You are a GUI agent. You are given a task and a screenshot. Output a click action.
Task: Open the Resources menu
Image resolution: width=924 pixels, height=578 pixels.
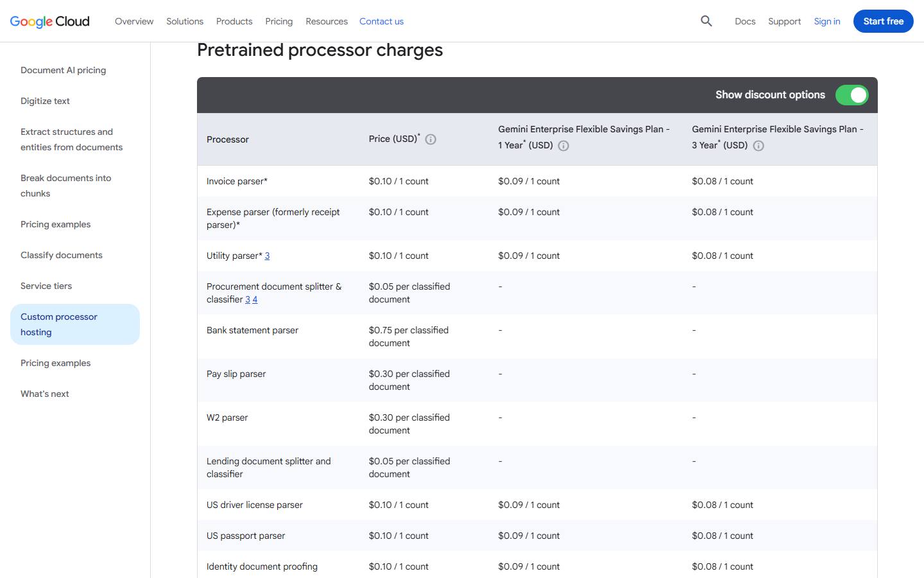327,21
